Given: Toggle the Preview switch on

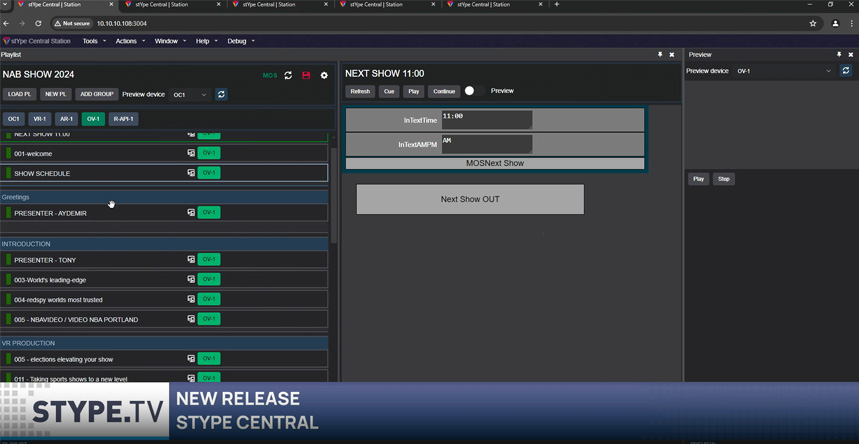Looking at the screenshot, I should click(474, 91).
